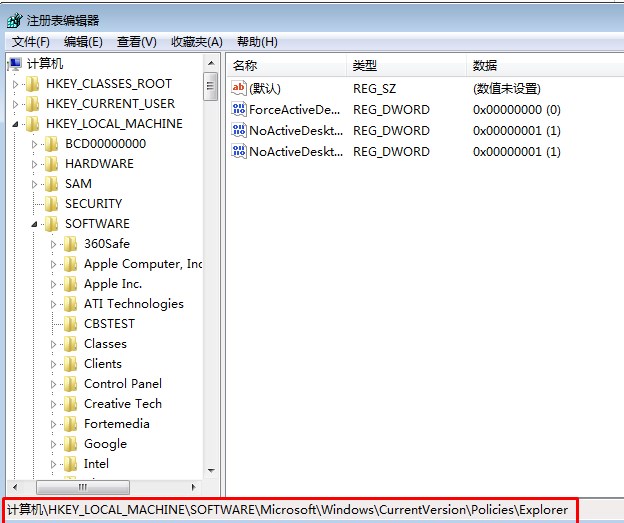The height and width of the screenshot is (523, 624).
Task: Click the HKEY_LOCAL_MACHINE folder icon
Action: coord(32,124)
